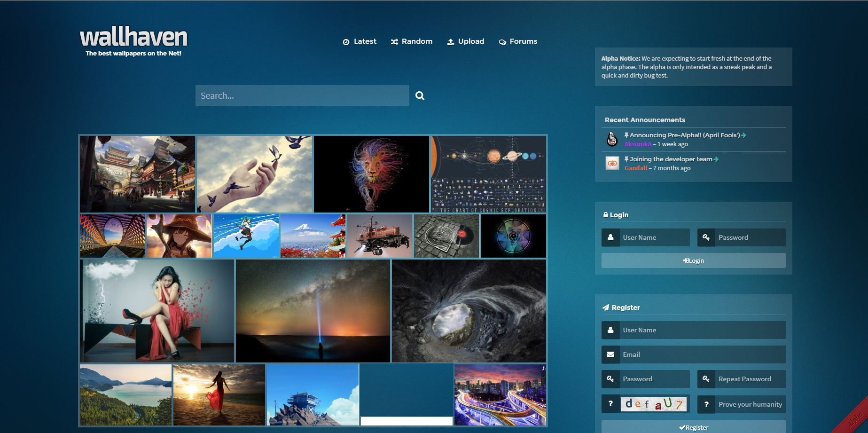The width and height of the screenshot is (868, 433).
Task: Open the Chart of Cosmic Exploration wallpaper
Action: point(488,174)
